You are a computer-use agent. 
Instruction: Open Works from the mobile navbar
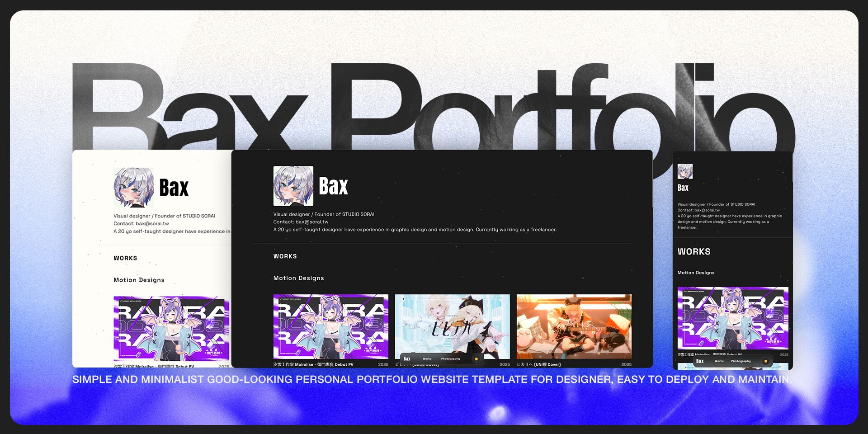(719, 361)
